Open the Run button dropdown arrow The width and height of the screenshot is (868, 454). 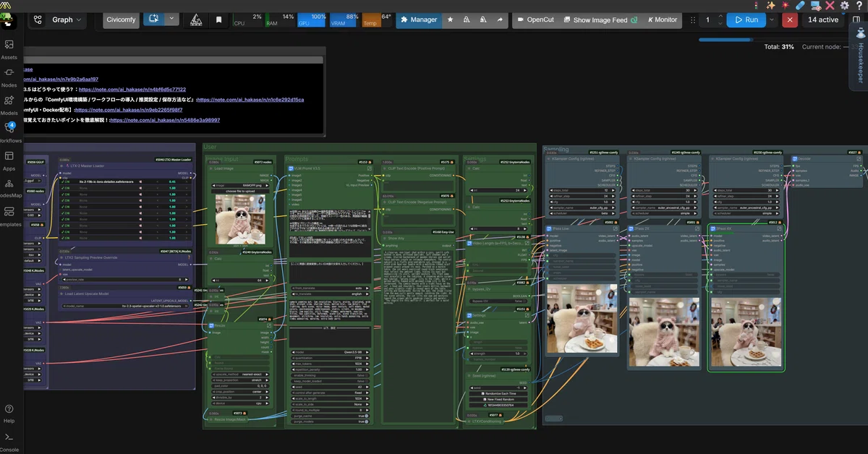772,20
